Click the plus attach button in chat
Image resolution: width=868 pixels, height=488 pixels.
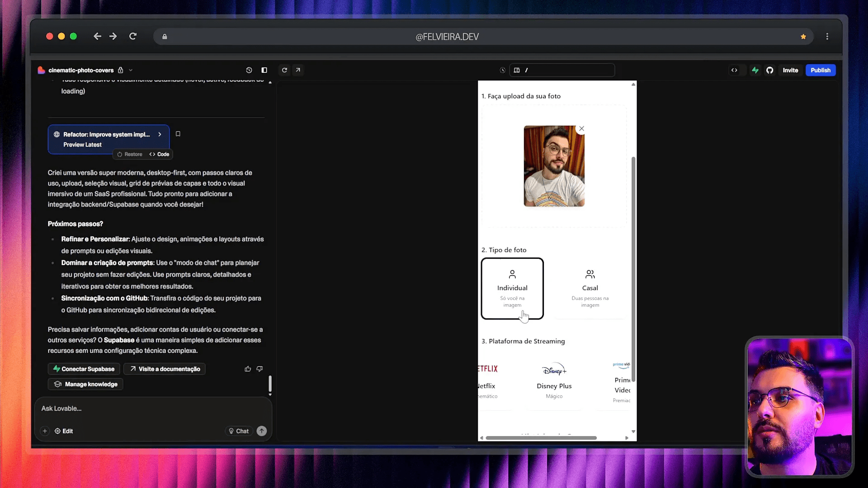point(45,431)
